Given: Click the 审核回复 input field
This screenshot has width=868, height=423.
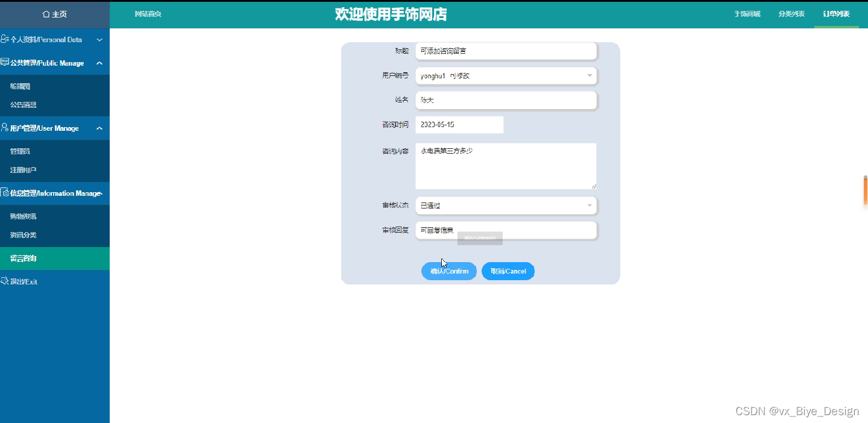Looking at the screenshot, I should click(506, 230).
